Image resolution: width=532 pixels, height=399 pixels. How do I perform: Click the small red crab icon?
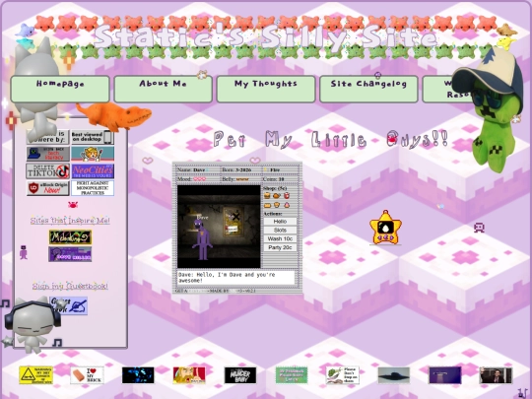point(73,205)
